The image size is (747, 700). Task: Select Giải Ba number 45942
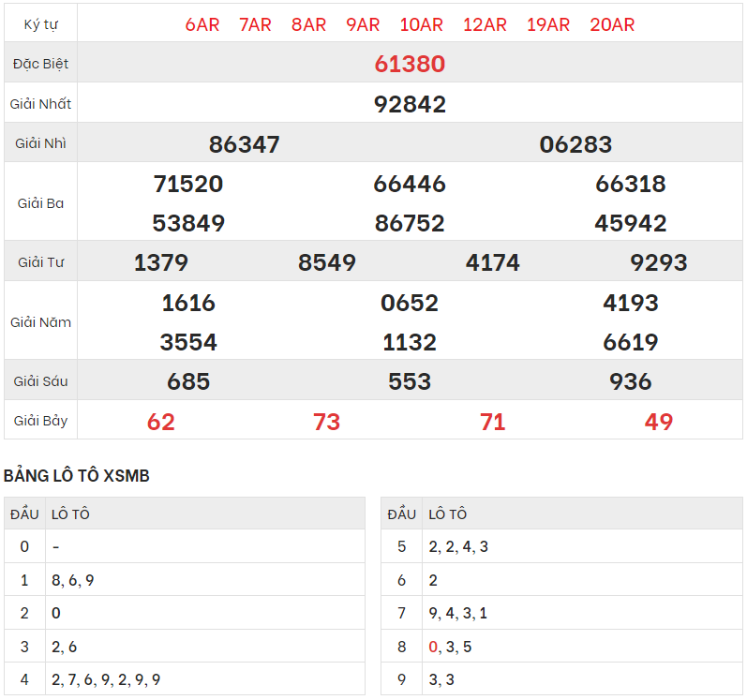pyautogui.click(x=631, y=224)
